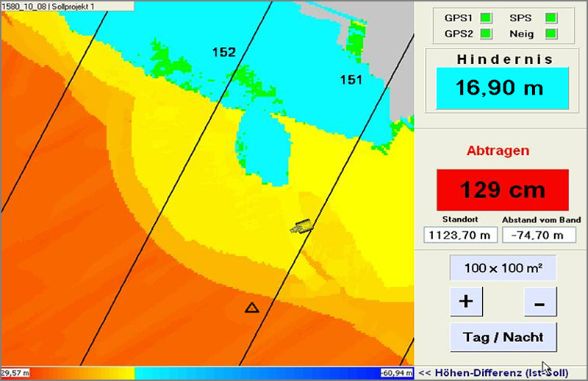
Task: Click the excavator machine icon on the map
Action: coord(301,227)
